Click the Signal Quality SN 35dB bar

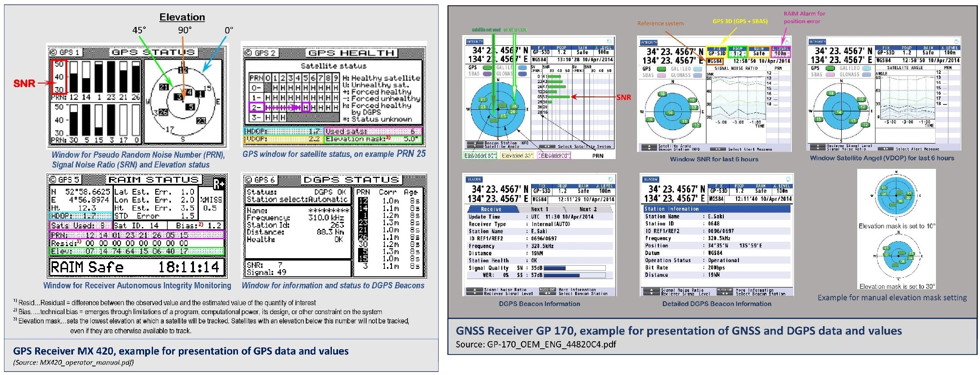tap(574, 268)
